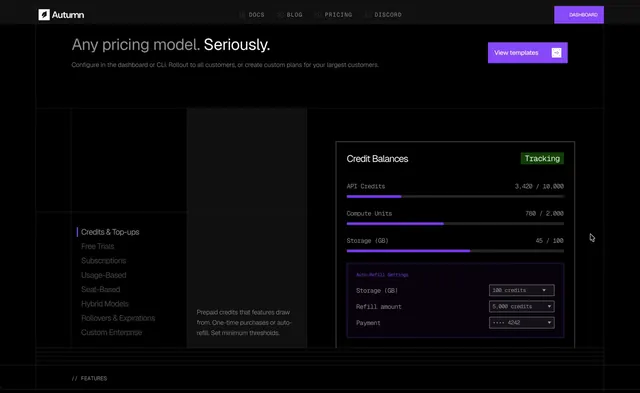
Task: Open the Storage (GB) 100 credits dropdown
Action: [522, 290]
